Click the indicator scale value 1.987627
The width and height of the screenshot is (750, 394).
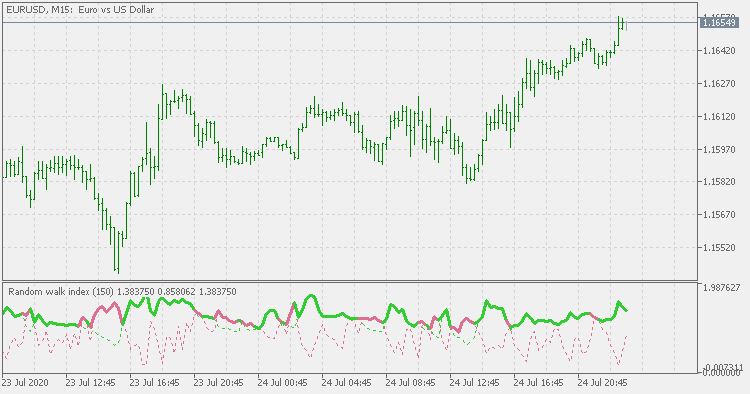pyautogui.click(x=722, y=287)
